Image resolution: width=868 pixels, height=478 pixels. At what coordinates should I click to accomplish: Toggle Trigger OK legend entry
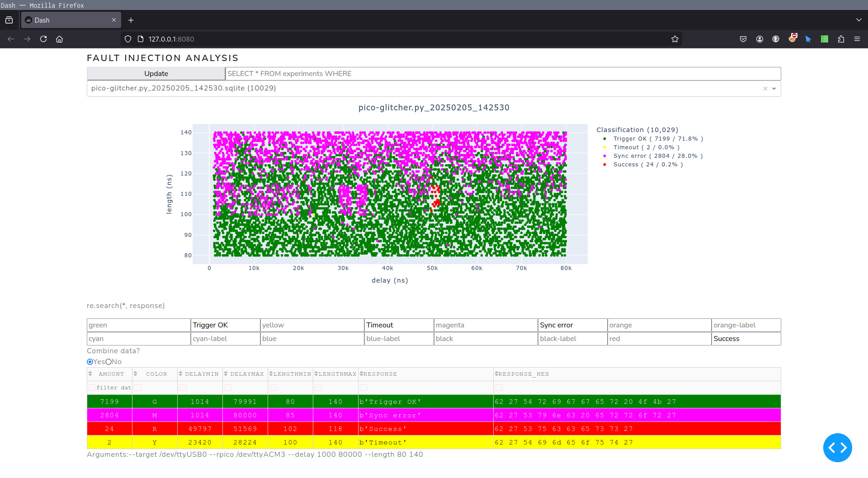[x=653, y=139]
